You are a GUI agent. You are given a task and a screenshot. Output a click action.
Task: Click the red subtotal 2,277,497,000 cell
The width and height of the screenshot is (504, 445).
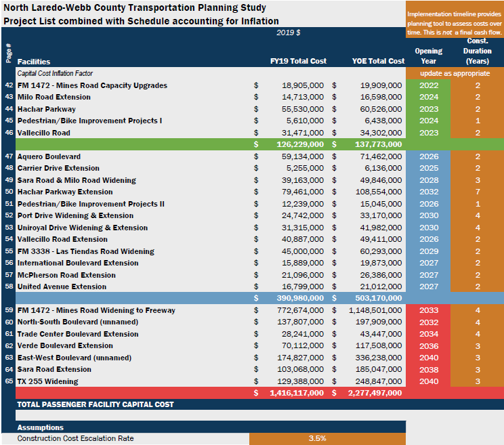pyautogui.click(x=370, y=393)
